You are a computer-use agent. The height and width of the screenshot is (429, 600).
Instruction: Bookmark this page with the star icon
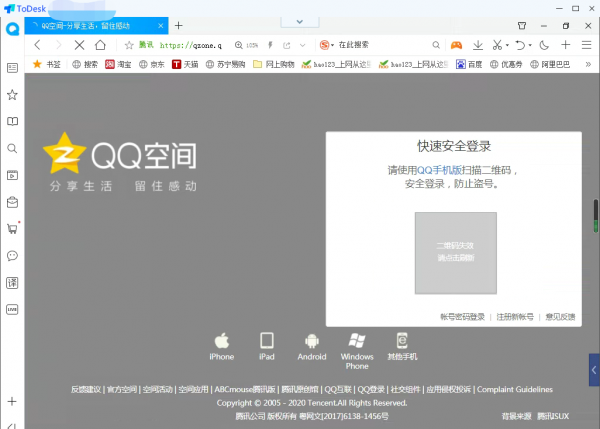(x=129, y=46)
